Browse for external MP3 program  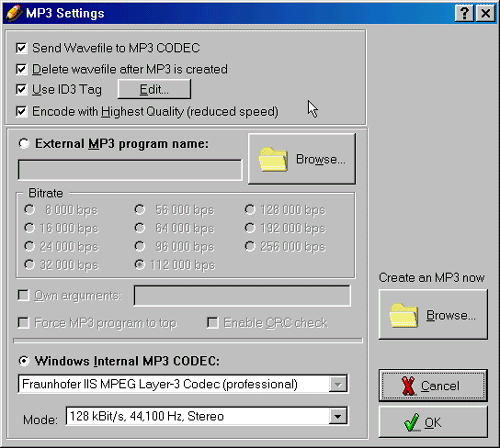click(302, 159)
